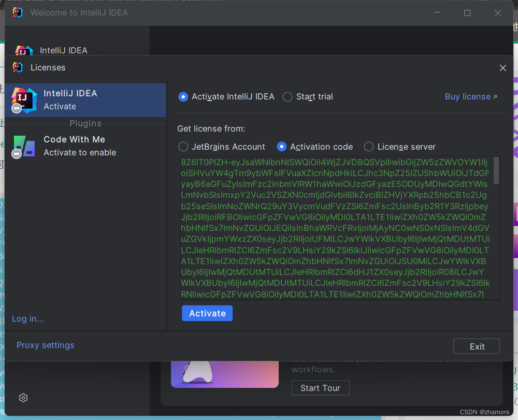The width and height of the screenshot is (518, 420).
Task: Minimize the Welcome to IntelliJ IDEA window
Action: [x=437, y=12]
